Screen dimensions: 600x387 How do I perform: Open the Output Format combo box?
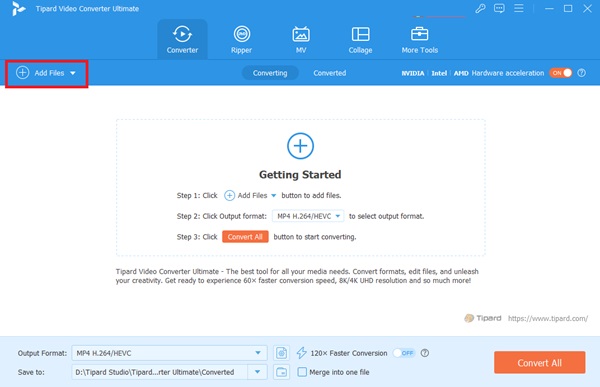[x=169, y=353]
